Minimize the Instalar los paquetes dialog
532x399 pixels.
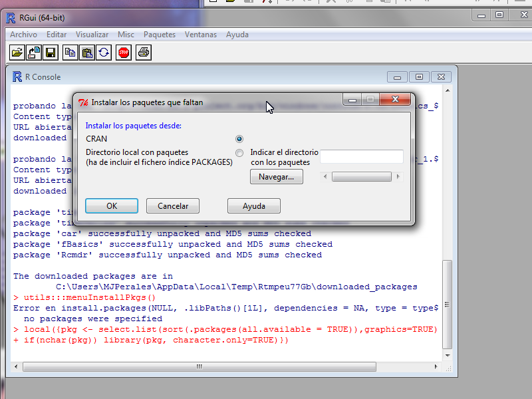pyautogui.click(x=352, y=100)
